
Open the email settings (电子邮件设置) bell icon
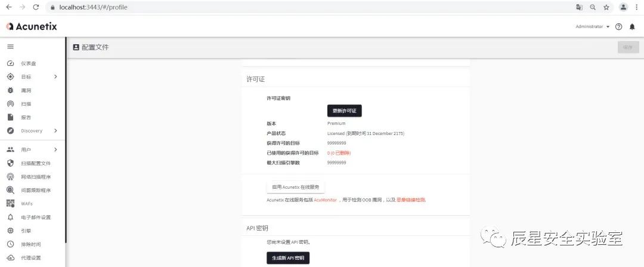[11, 217]
